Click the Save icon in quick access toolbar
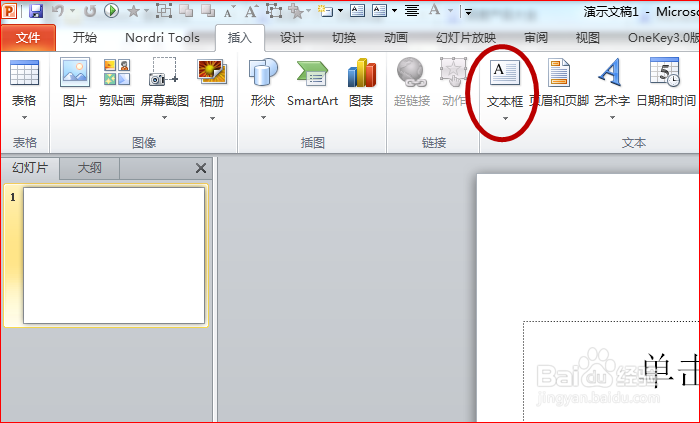The image size is (700, 423). point(36,11)
